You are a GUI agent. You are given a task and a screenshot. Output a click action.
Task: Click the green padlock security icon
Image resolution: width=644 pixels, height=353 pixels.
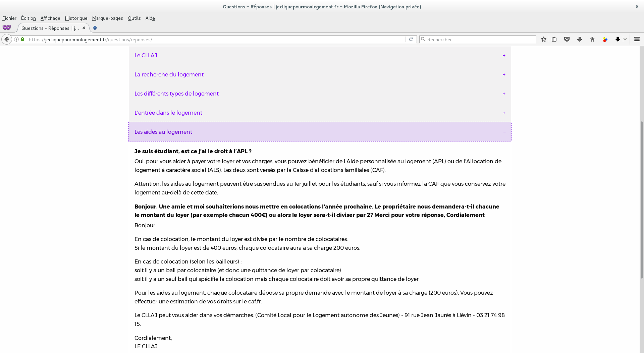click(22, 39)
